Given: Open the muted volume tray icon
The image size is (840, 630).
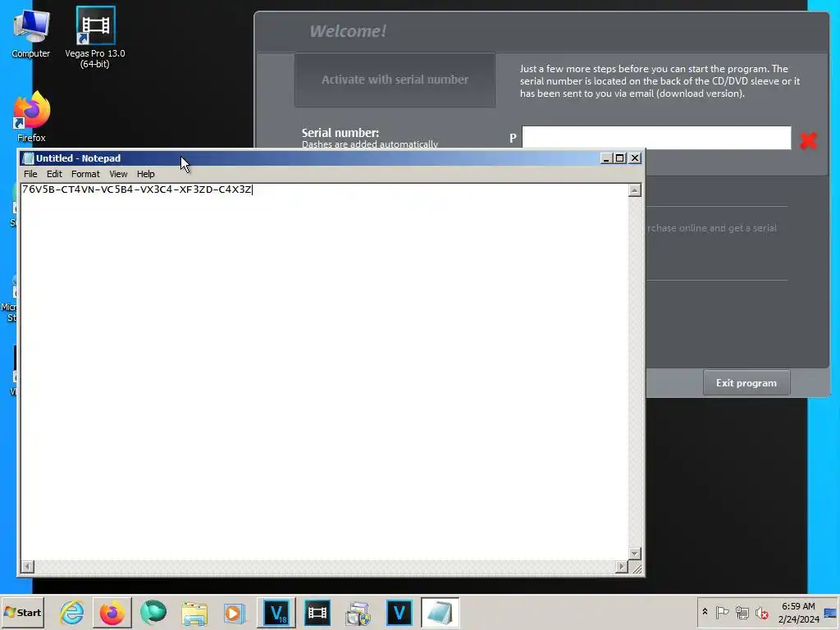Looking at the screenshot, I should pos(761,612).
